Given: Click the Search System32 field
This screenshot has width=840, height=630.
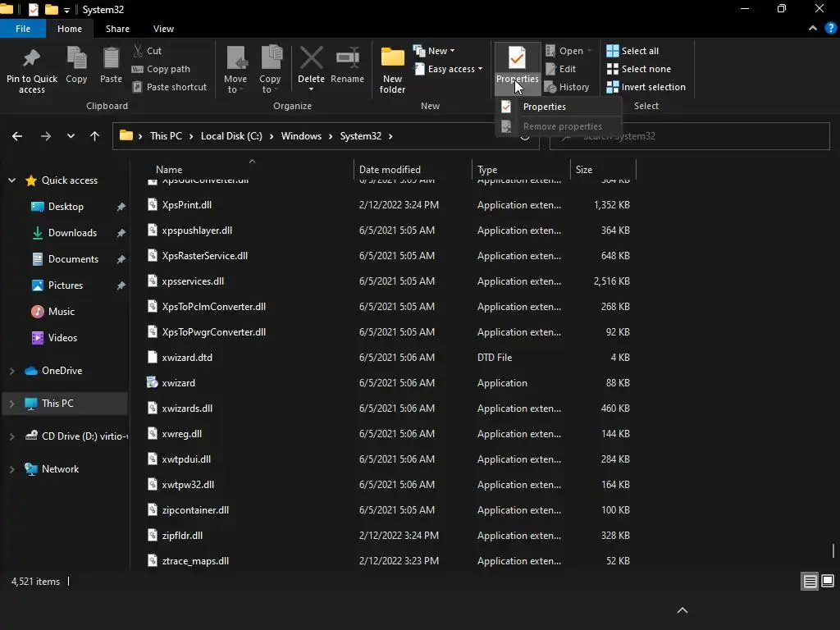Looking at the screenshot, I should pos(689,136).
